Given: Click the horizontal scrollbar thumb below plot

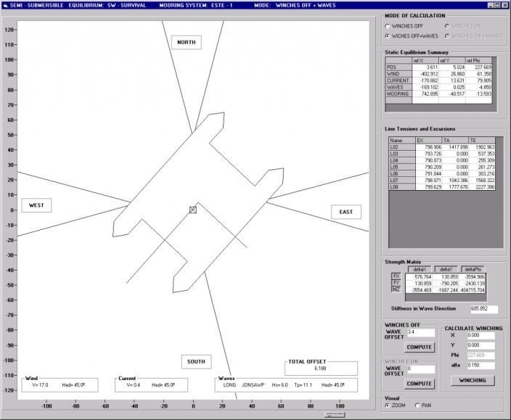Looking at the screenshot, I should [335, 415].
